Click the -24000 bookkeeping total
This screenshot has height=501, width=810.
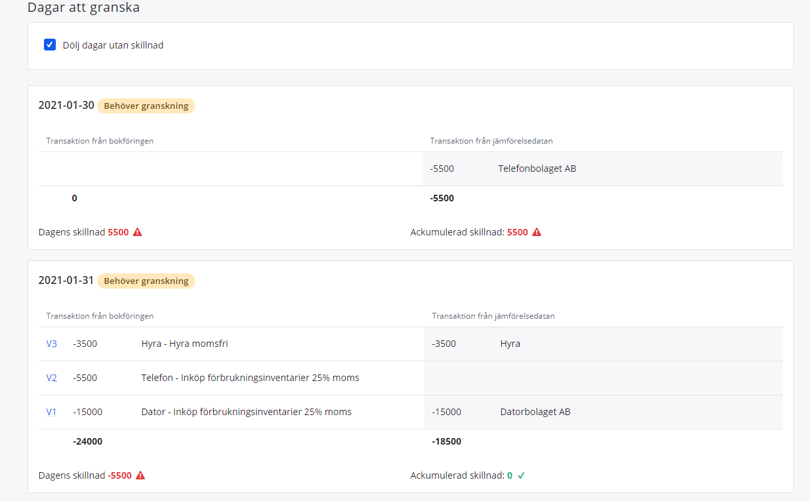coord(88,441)
